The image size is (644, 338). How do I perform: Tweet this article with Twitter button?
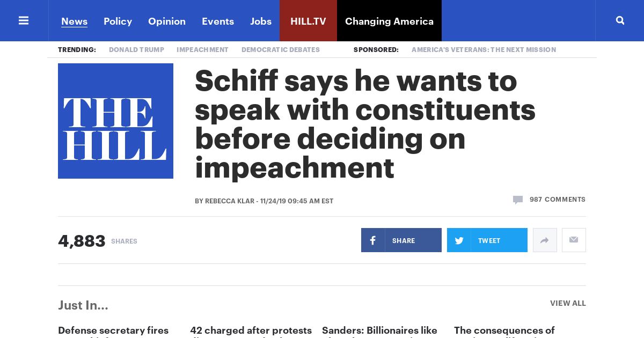(487, 240)
